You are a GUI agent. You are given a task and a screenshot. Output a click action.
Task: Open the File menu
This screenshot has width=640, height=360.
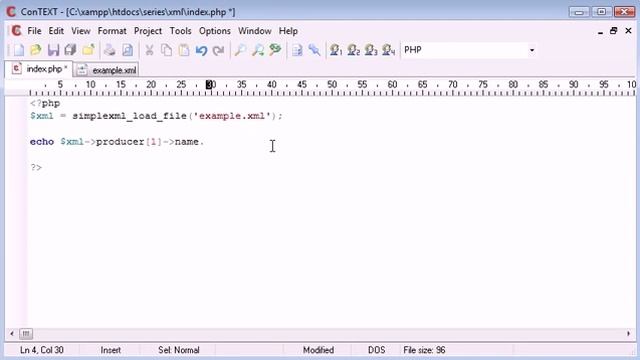34,31
